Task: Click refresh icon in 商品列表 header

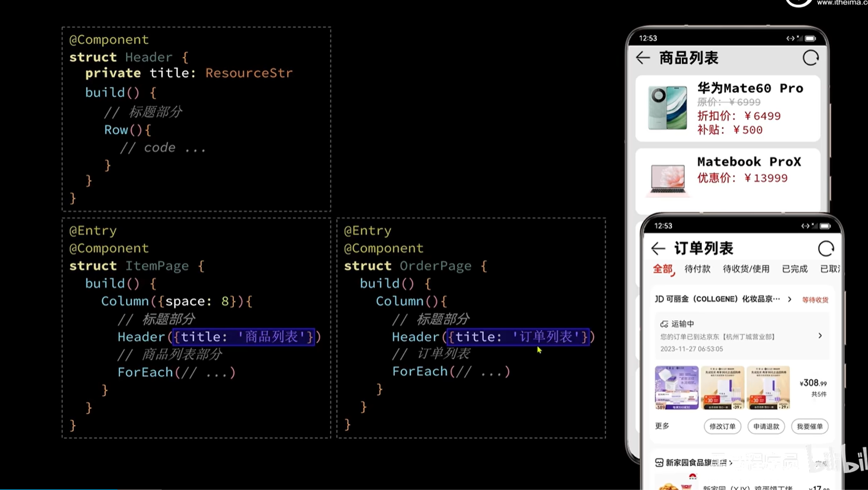Action: pos(810,58)
